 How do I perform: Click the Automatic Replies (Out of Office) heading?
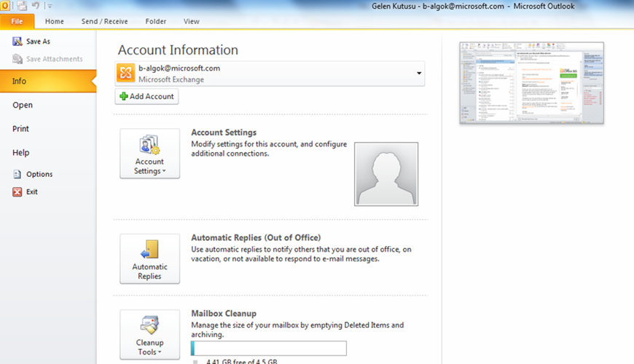click(256, 237)
